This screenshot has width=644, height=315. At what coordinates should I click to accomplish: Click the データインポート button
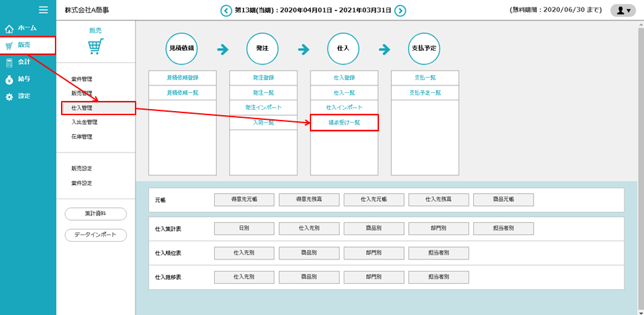(x=96, y=235)
